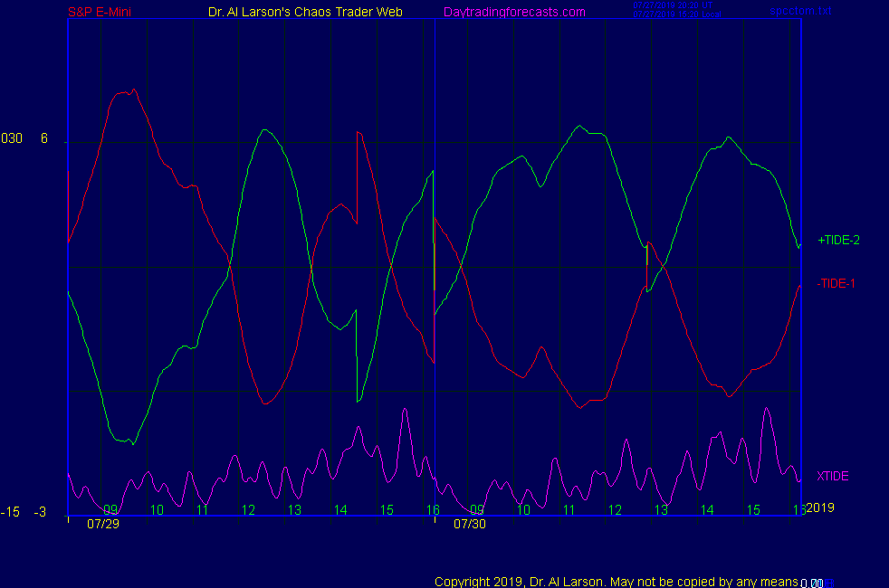Click the spcctom.txt file name label
The image size is (889, 588).
tap(800, 10)
